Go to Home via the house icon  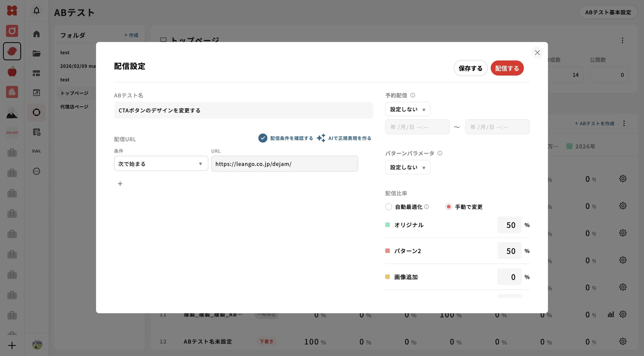click(37, 34)
